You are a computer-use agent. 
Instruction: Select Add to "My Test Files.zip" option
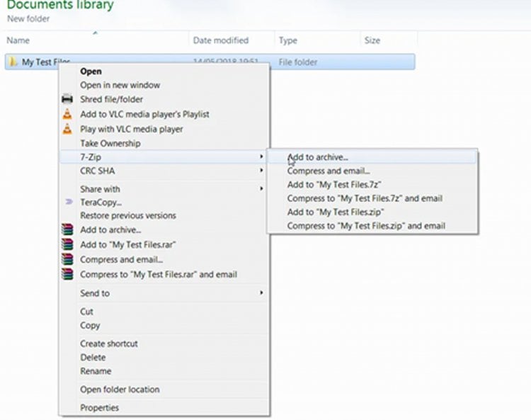pos(336,212)
